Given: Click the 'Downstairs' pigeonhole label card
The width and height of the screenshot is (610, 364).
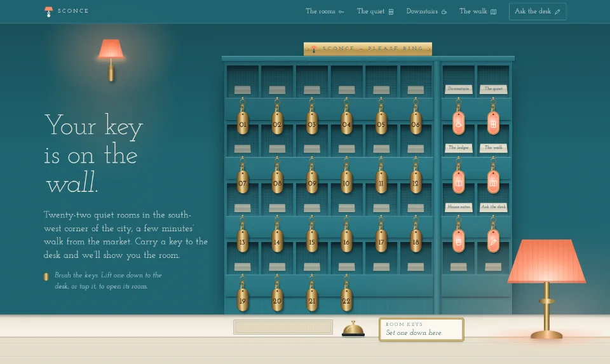Looking at the screenshot, I should tap(459, 89).
